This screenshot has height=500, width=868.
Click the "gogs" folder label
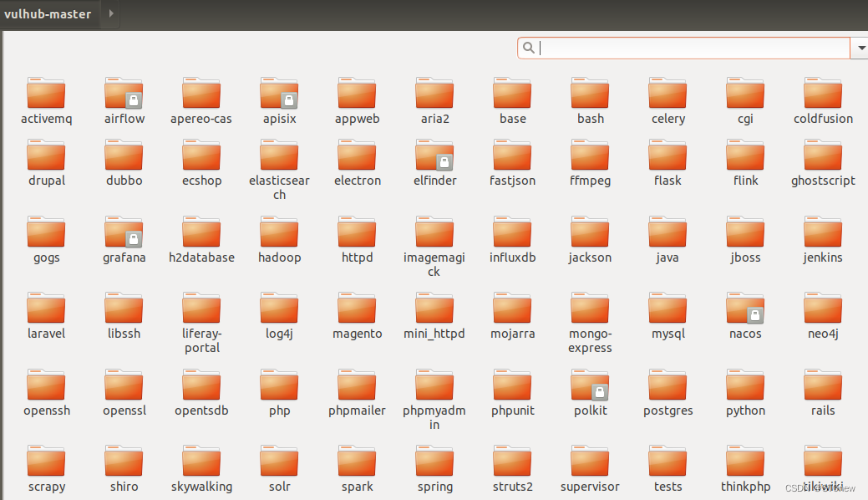point(46,258)
